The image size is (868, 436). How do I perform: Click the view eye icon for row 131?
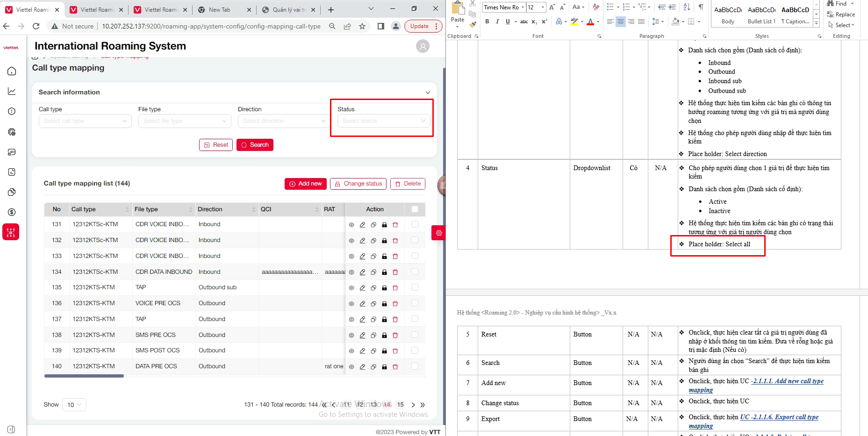352,225
